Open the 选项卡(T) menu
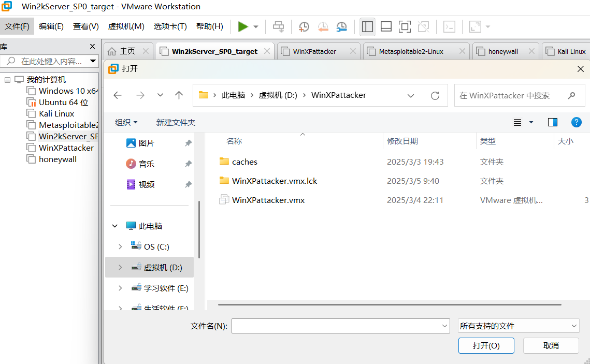590x364 pixels. [x=170, y=26]
